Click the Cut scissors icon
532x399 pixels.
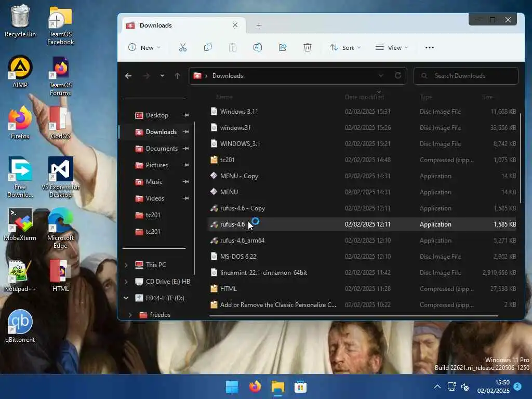tap(182, 47)
